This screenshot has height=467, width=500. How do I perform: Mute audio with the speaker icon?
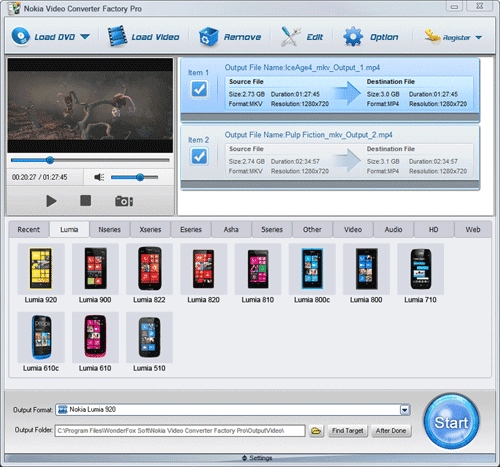pos(99,177)
